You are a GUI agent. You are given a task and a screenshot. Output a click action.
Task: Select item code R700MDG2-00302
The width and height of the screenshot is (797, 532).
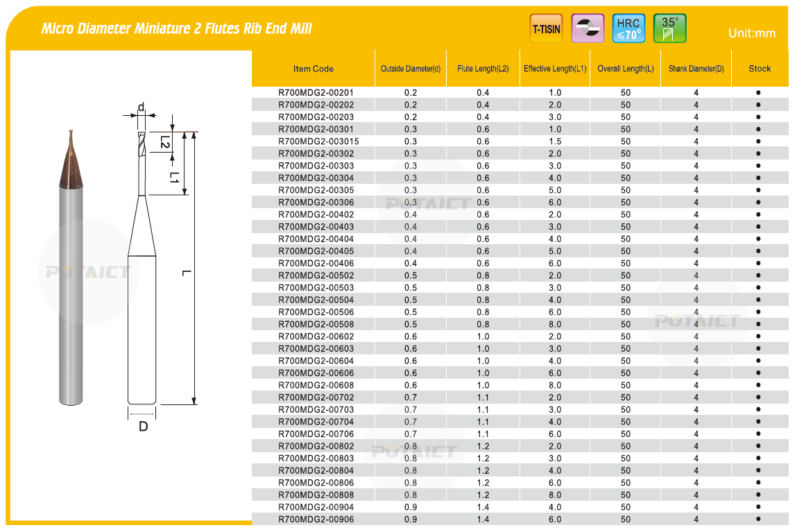316,153
